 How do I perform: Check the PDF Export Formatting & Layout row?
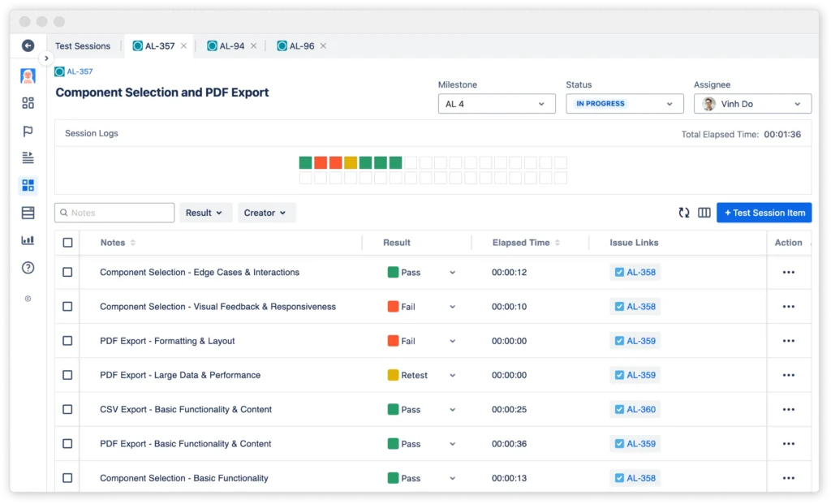[x=67, y=341]
